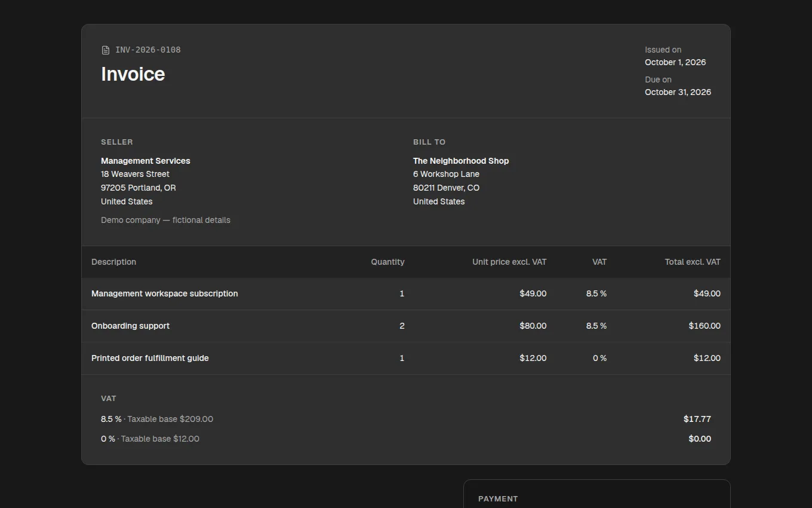The width and height of the screenshot is (812, 508).
Task: Select the Onboarding support row description
Action: (x=130, y=326)
